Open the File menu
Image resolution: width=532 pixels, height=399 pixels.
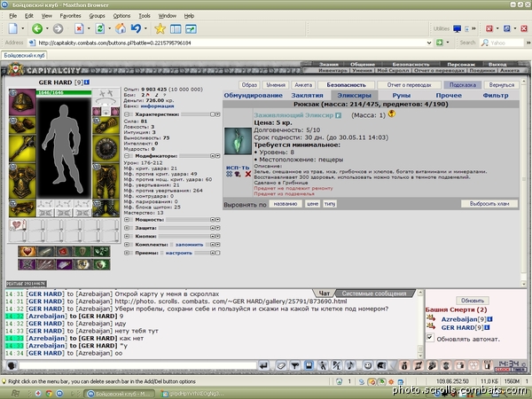13,16
